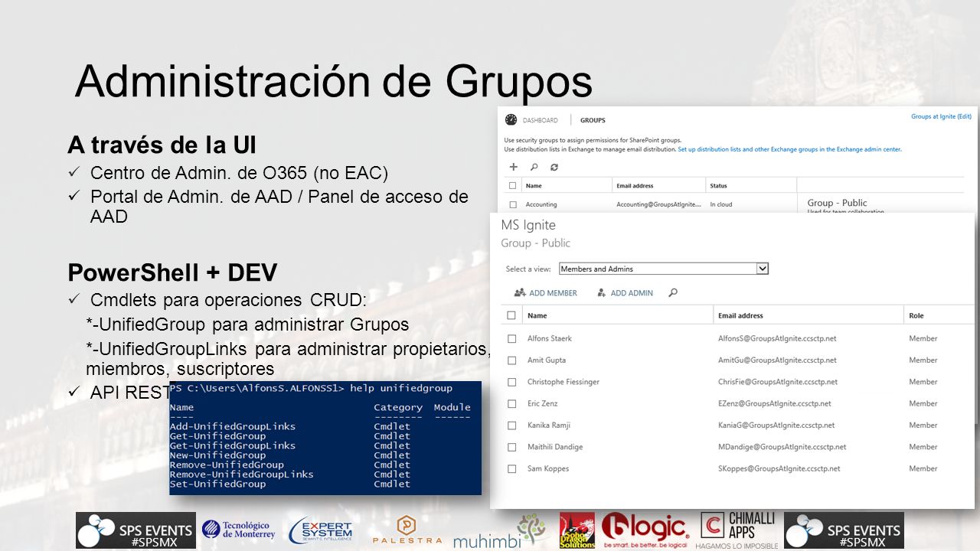Click the ADD ADMIN icon
The width and height of the screenshot is (980, 551).
(x=602, y=292)
